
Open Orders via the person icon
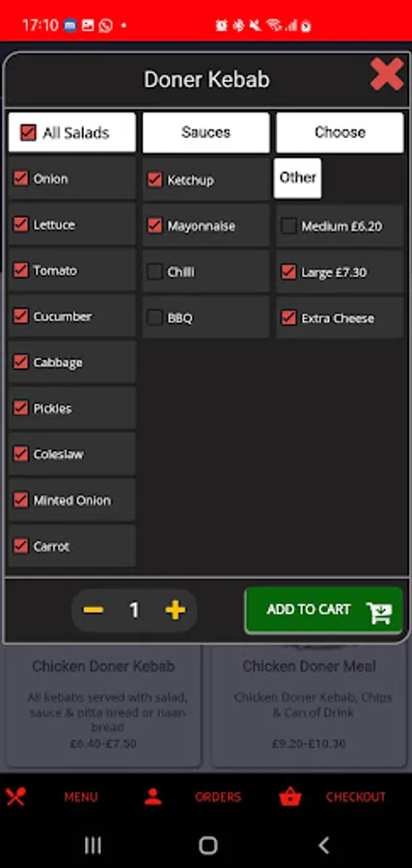coord(152,797)
